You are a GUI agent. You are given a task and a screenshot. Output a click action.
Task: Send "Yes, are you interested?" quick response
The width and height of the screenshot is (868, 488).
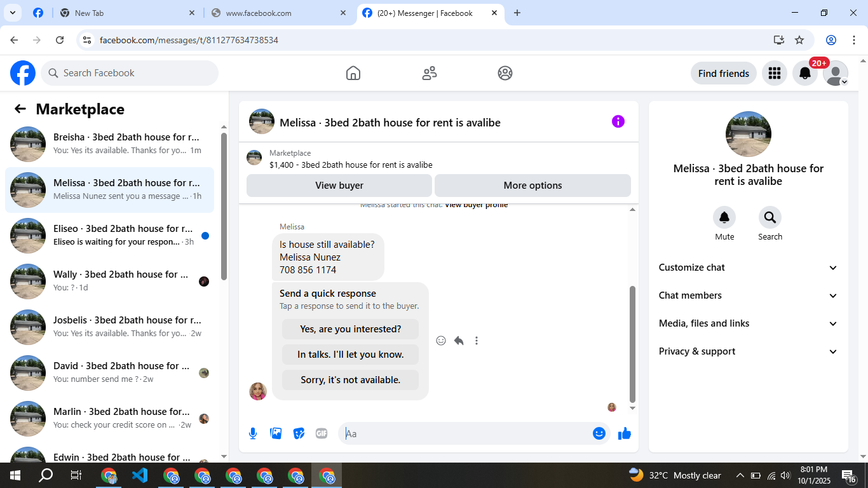(x=351, y=329)
